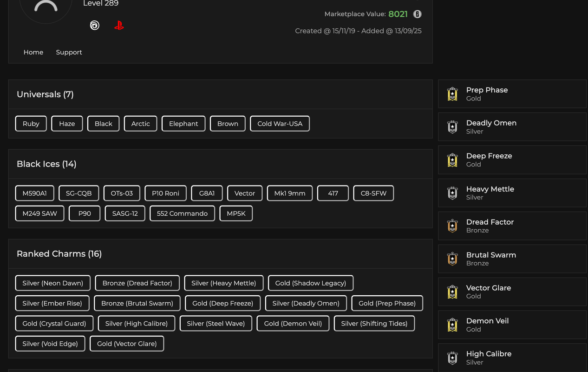Screen dimensions: 588x372
Task: Select the Gold (Shadow Legacy) charm tag
Action: coord(311,283)
